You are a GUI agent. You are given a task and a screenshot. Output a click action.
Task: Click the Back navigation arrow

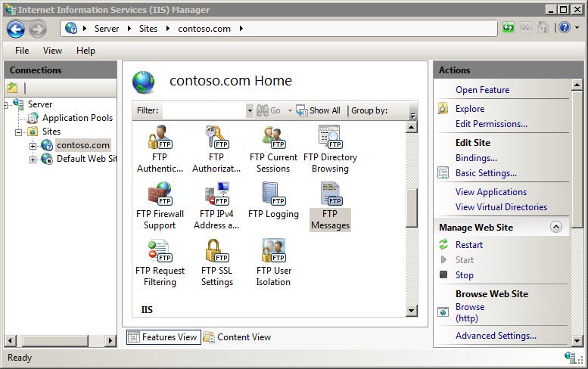(x=16, y=29)
